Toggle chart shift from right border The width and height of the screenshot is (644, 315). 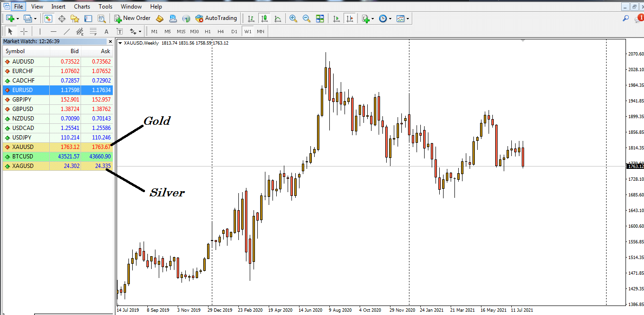(x=350, y=19)
